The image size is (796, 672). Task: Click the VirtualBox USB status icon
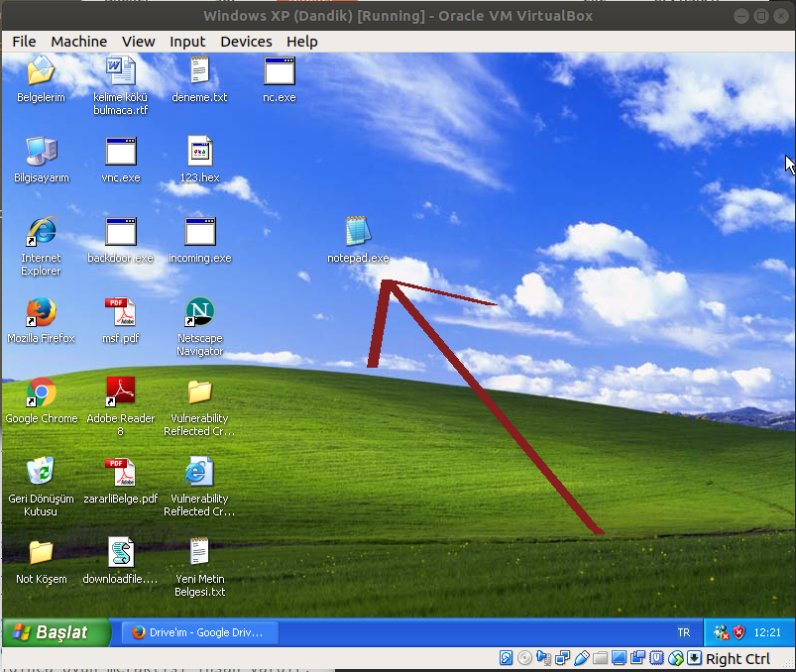coord(581,658)
